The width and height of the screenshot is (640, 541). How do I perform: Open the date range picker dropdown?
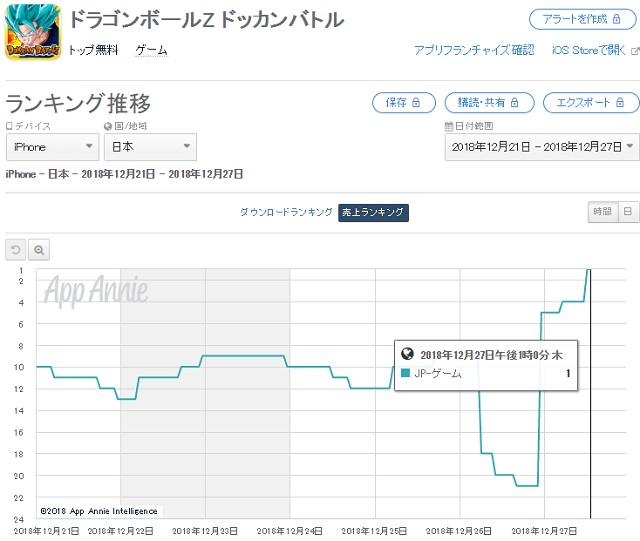coord(541,147)
